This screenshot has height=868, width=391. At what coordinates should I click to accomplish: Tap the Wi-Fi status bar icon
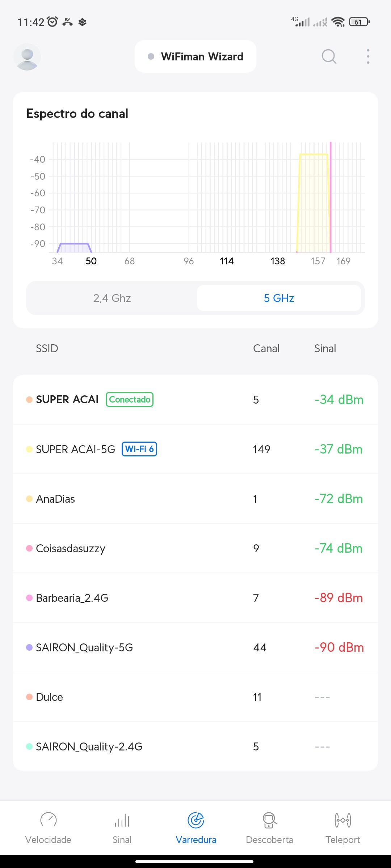338,22
